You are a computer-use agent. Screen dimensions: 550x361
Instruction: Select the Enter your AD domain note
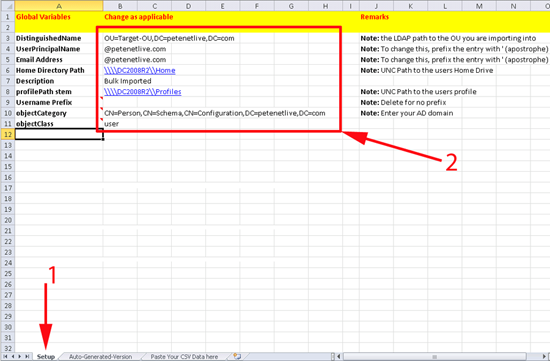tap(407, 113)
